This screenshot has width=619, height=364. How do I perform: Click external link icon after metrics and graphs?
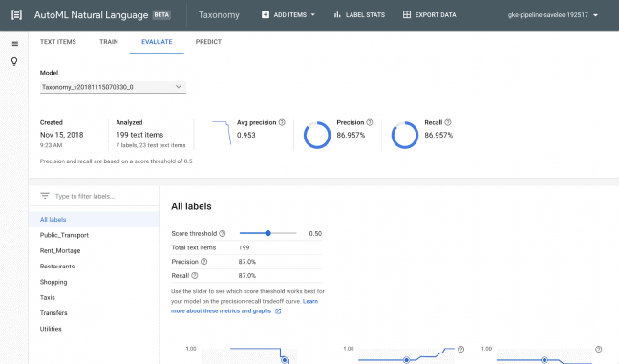278,311
